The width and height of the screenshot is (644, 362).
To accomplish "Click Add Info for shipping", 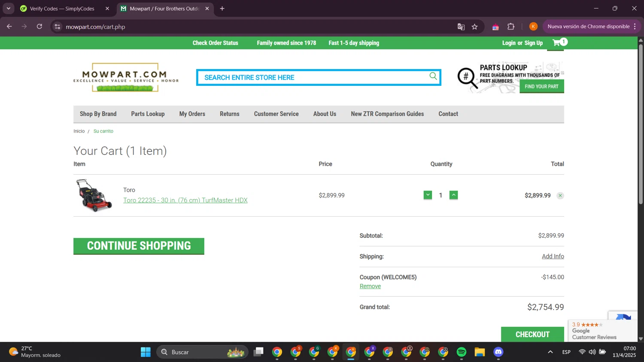I will click(x=553, y=256).
